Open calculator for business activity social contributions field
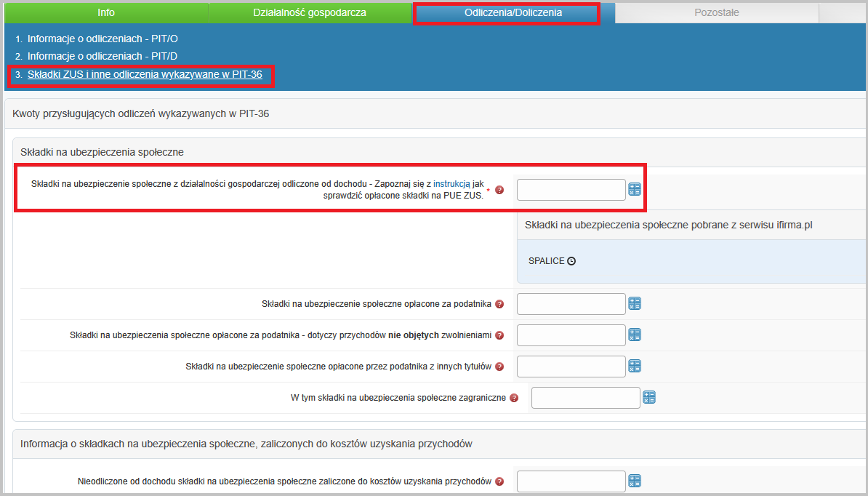This screenshot has width=868, height=496. 634,190
